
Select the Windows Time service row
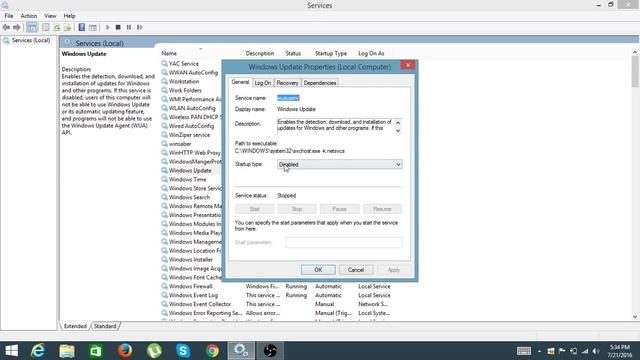[187, 180]
